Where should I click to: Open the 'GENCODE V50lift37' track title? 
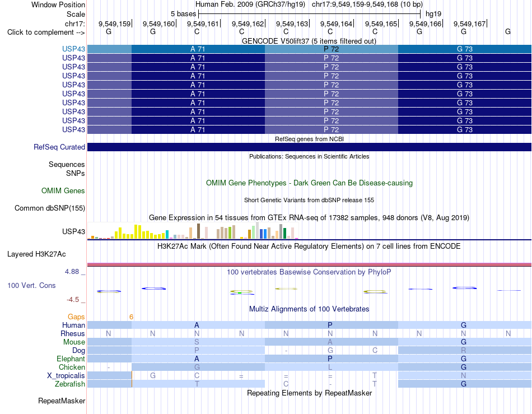coord(309,41)
